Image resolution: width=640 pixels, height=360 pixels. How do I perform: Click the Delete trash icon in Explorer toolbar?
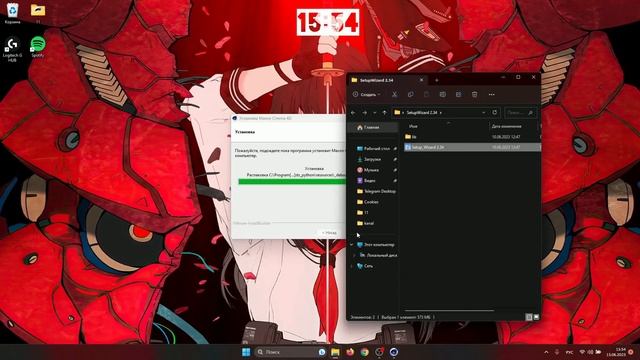[474, 94]
